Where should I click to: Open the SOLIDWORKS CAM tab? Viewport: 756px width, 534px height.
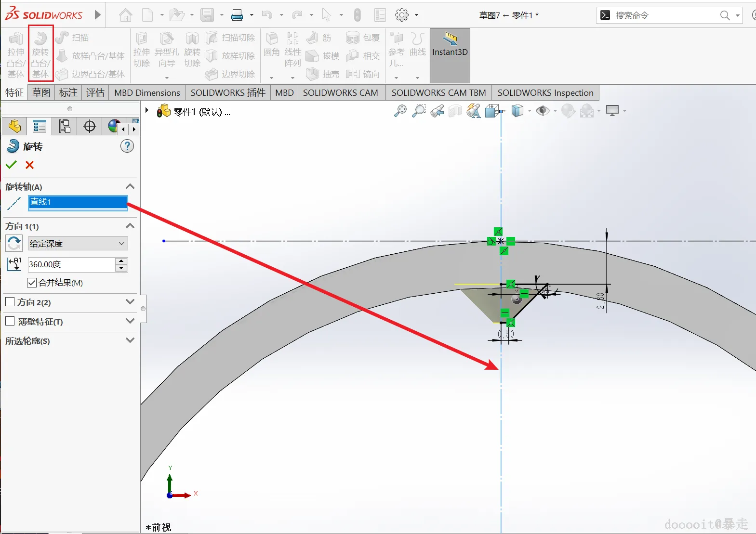click(340, 92)
